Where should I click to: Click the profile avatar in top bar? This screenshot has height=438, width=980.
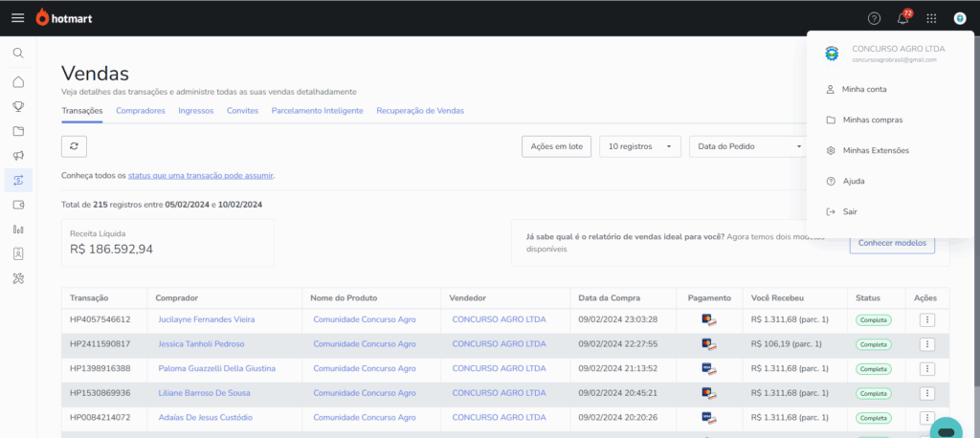[x=960, y=18]
